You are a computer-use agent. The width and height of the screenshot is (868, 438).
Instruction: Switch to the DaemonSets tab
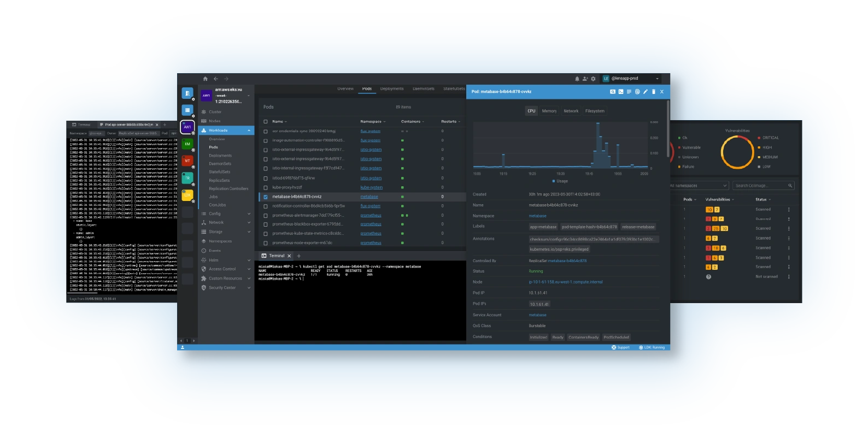424,88
